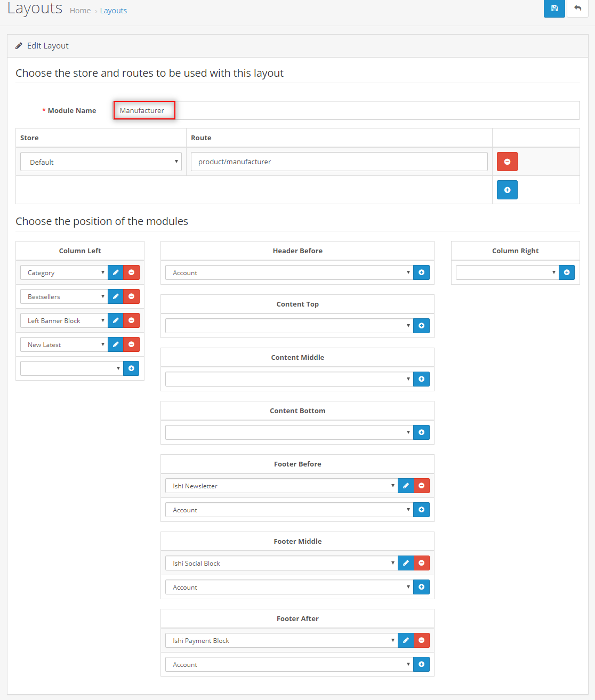Viewport: 595px width, 700px height.
Task: Open the Ishi Payment Block dropdown
Action: coord(280,640)
